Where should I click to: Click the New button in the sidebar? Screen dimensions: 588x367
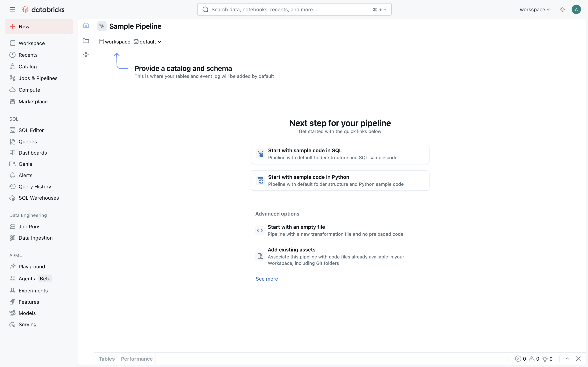coord(39,26)
